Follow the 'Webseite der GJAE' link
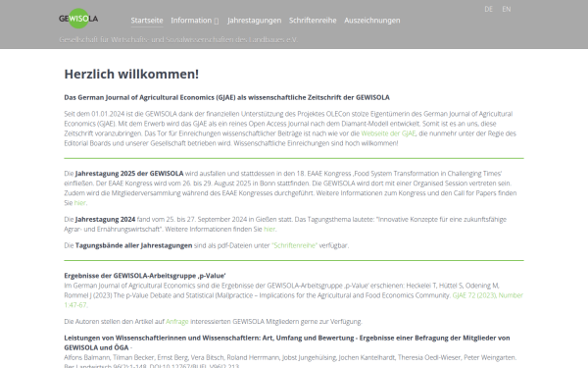Image resolution: width=588 pixels, height=368 pixels. click(388, 133)
